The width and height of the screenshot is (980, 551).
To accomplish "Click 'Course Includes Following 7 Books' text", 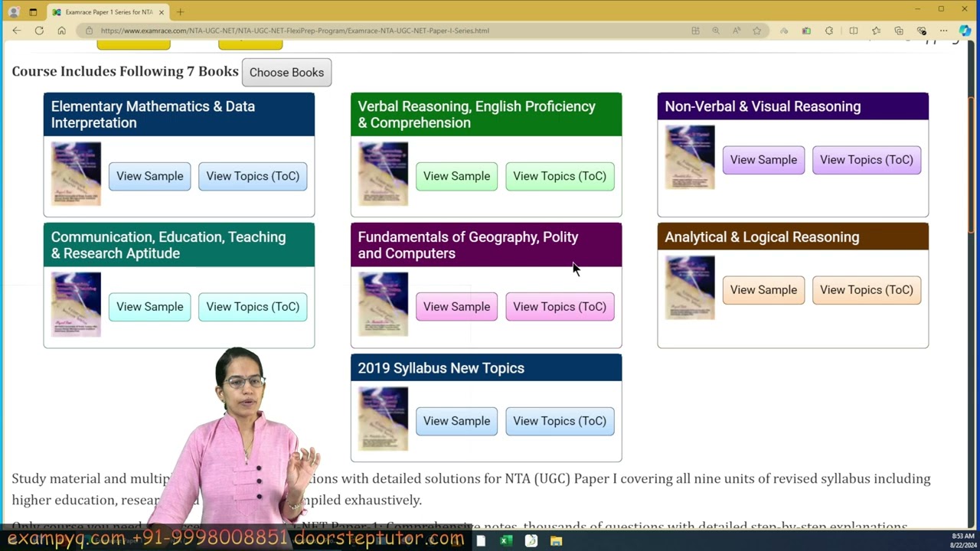I will point(125,71).
